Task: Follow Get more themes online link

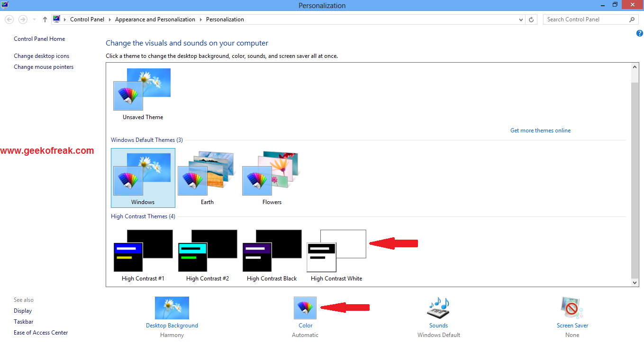Action: tap(540, 131)
